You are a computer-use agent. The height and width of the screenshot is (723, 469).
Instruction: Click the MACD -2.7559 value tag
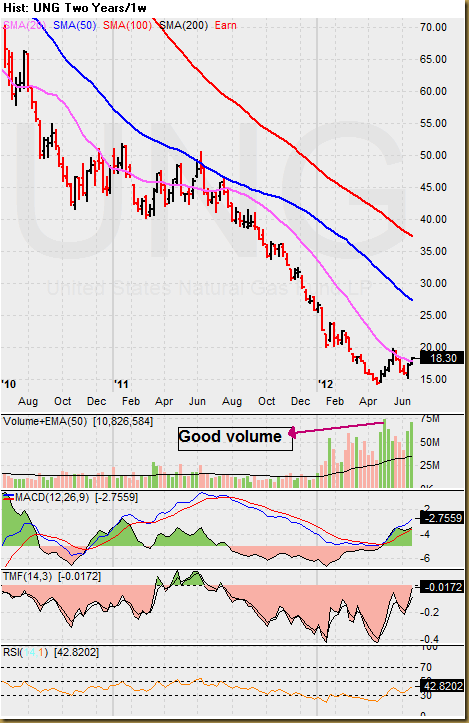coord(442,518)
